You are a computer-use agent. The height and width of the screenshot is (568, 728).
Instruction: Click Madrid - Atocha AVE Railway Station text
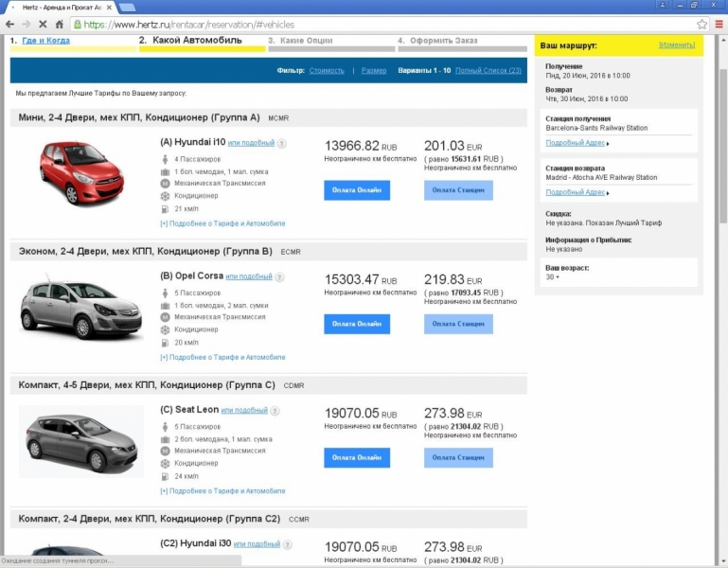tap(601, 177)
